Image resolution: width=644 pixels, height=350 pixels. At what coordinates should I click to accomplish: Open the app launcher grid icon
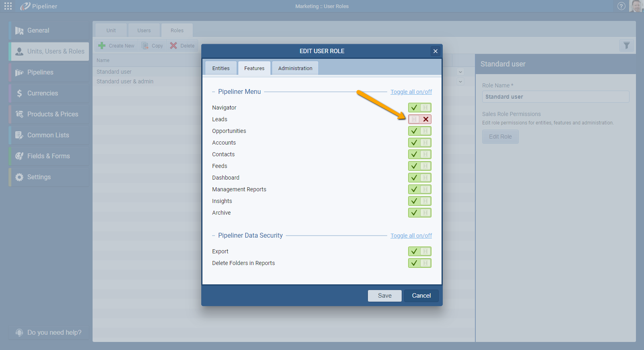8,6
